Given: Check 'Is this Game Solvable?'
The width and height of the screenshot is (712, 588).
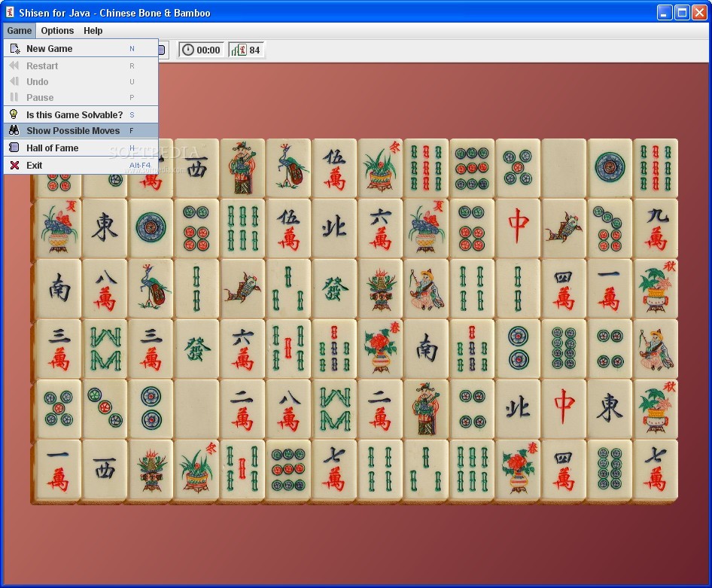Looking at the screenshot, I should (x=81, y=114).
